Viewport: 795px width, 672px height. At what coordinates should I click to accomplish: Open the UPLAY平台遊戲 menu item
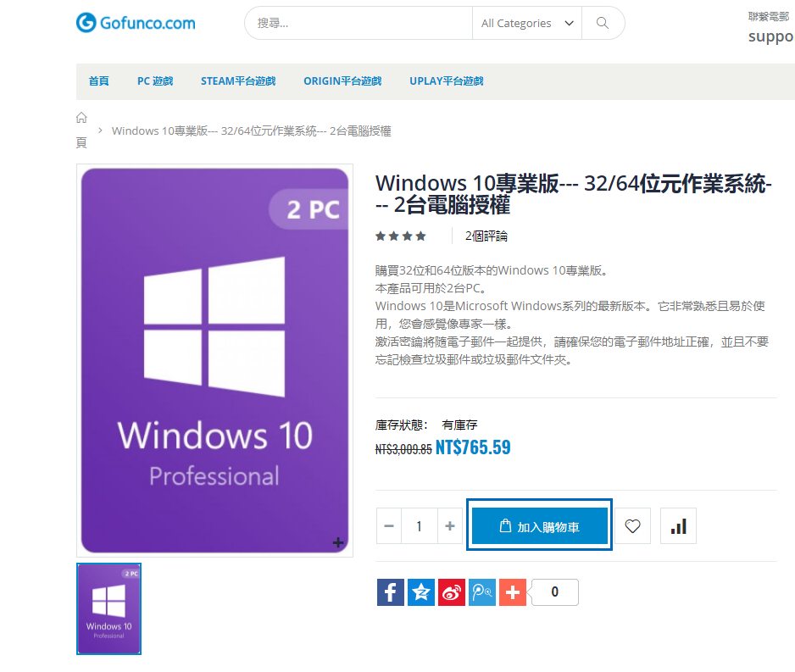coord(447,81)
